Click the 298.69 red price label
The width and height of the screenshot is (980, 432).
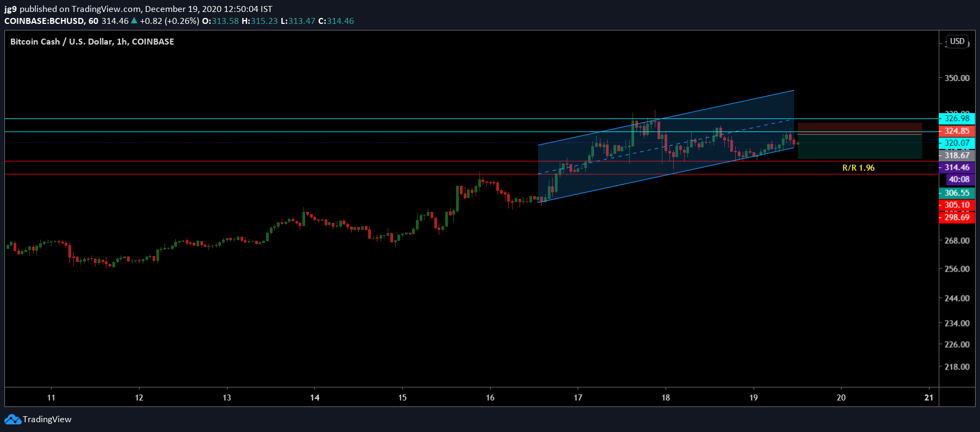[957, 217]
